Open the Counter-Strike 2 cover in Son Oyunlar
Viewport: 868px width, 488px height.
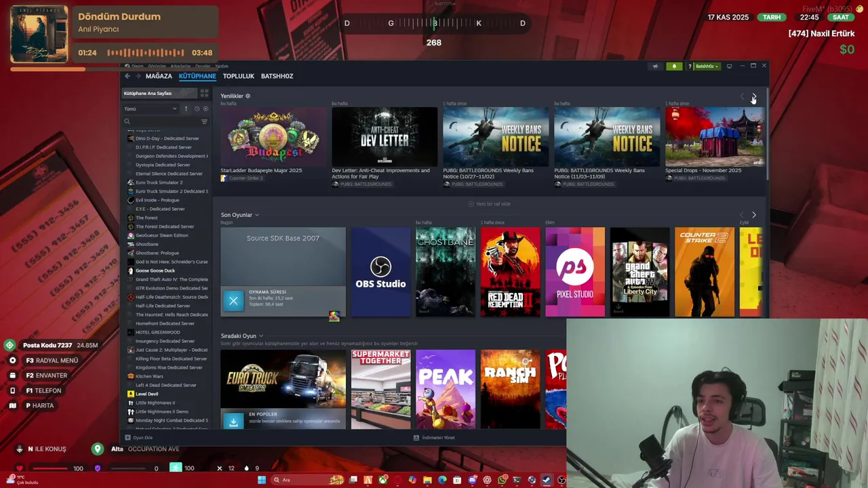tap(705, 272)
